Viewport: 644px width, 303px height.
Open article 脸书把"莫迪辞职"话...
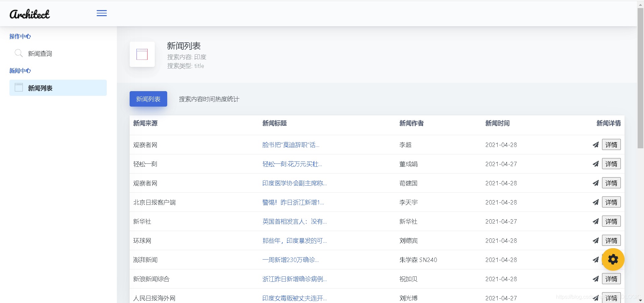pyautogui.click(x=290, y=145)
